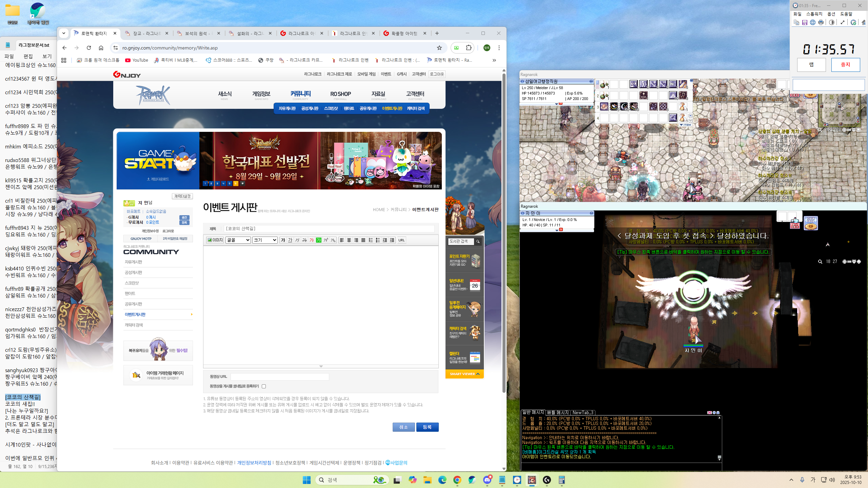The height and width of the screenshot is (488, 868).
Task: Open the 크기 font size dropdown
Action: pyautogui.click(x=265, y=240)
